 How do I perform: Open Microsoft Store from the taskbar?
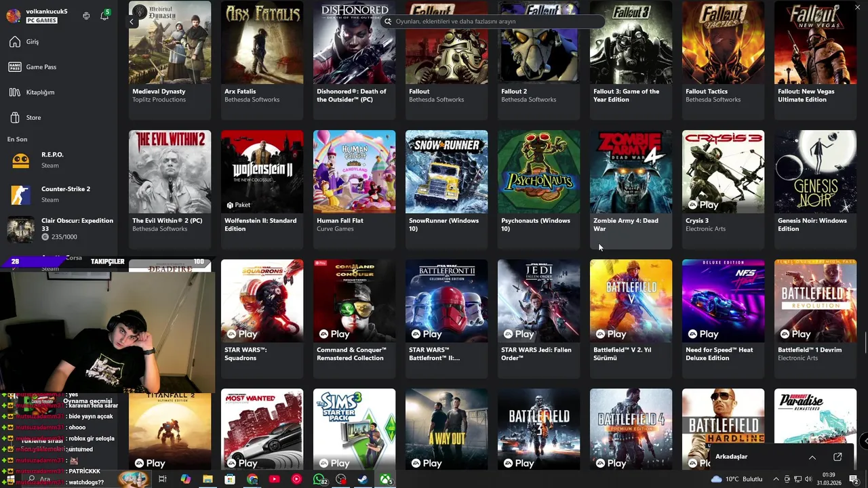[x=230, y=479]
